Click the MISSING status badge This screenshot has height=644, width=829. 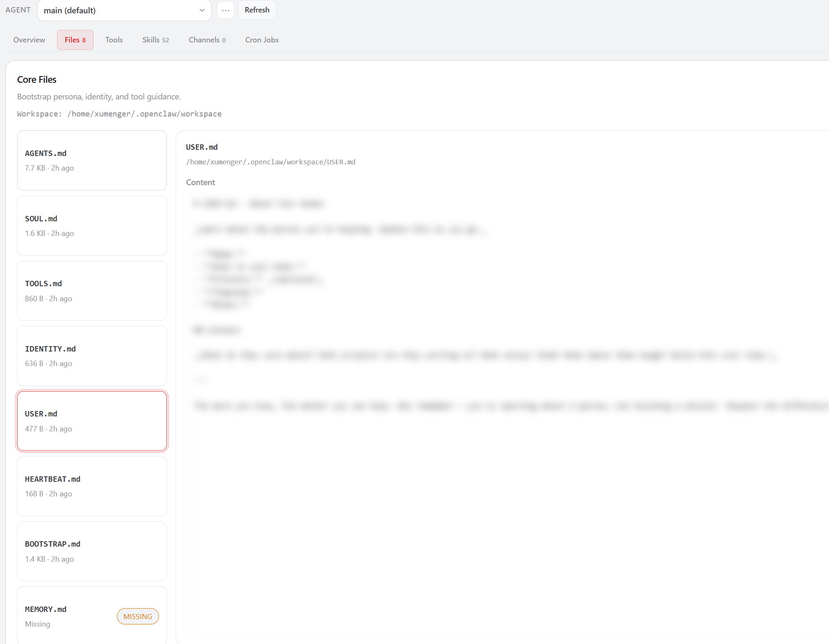pyautogui.click(x=138, y=617)
